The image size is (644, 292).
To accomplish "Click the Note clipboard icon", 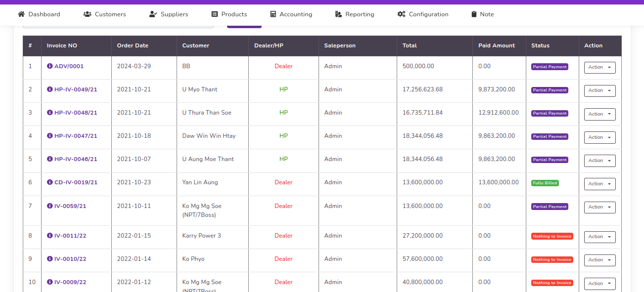I will click(x=474, y=14).
